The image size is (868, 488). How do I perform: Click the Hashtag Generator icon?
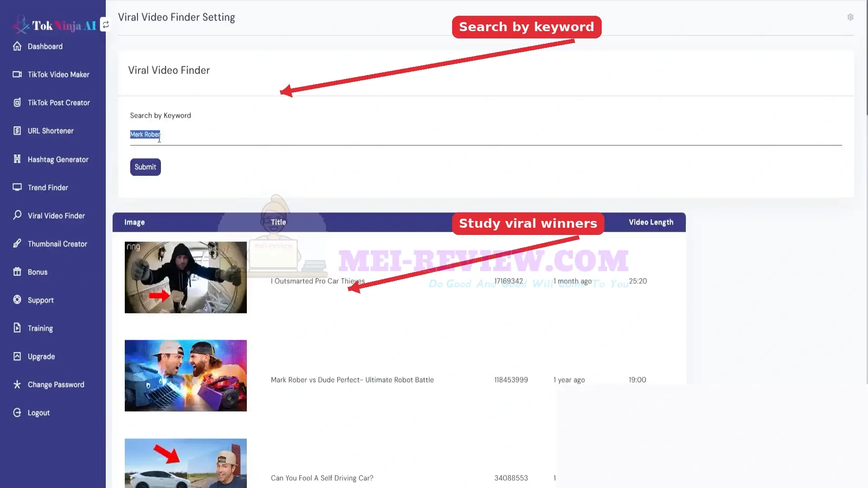17,159
